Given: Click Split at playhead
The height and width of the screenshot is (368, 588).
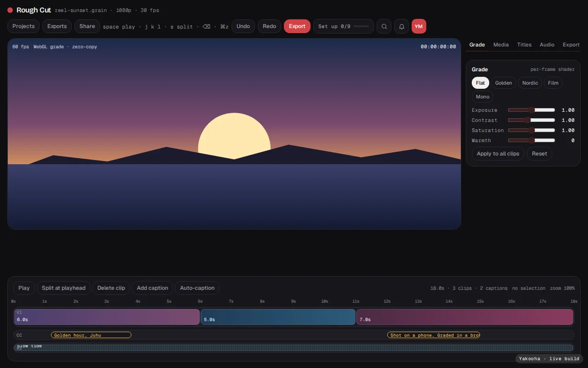Looking at the screenshot, I should [x=63, y=288].
